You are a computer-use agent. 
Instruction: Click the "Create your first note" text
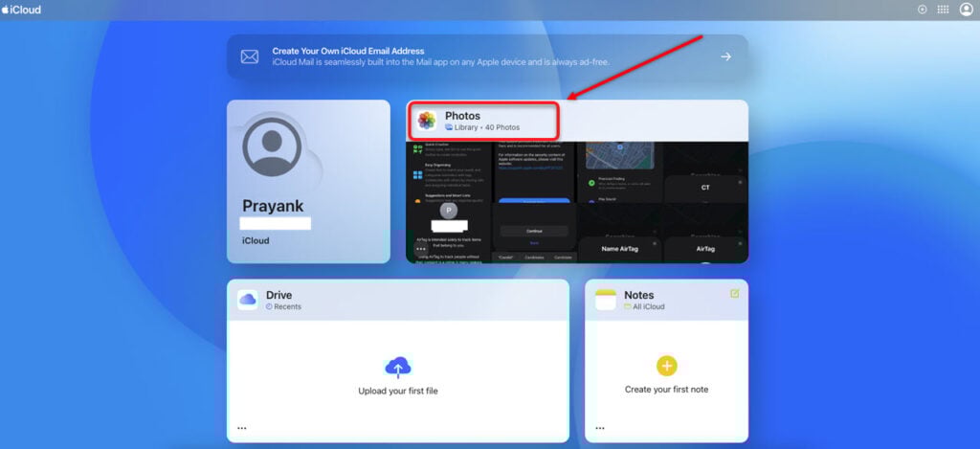[x=666, y=390]
